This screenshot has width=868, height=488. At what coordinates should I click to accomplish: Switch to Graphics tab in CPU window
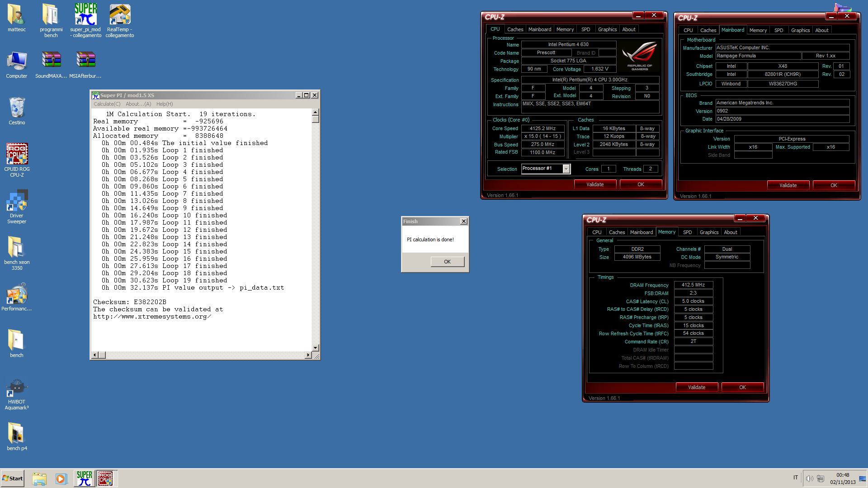pos(607,29)
